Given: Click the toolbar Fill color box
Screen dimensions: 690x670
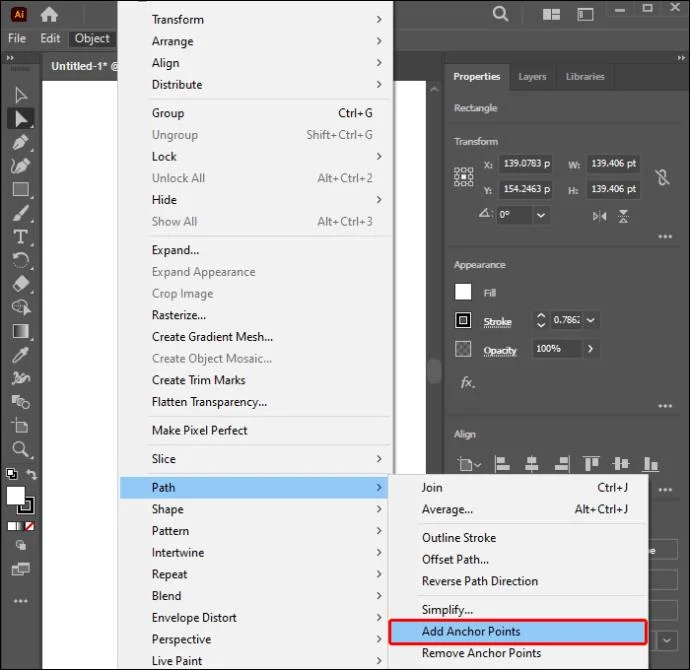Looking at the screenshot, I should pos(16,496).
